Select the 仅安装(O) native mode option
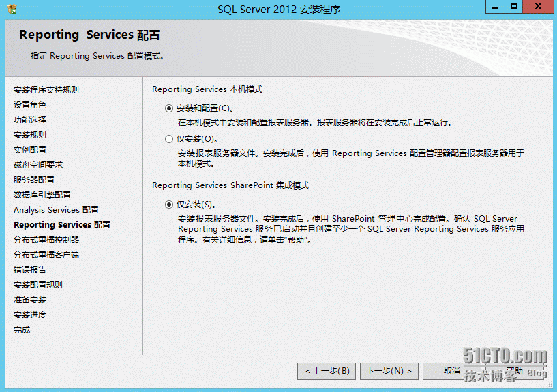This screenshot has width=557, height=392. point(169,139)
